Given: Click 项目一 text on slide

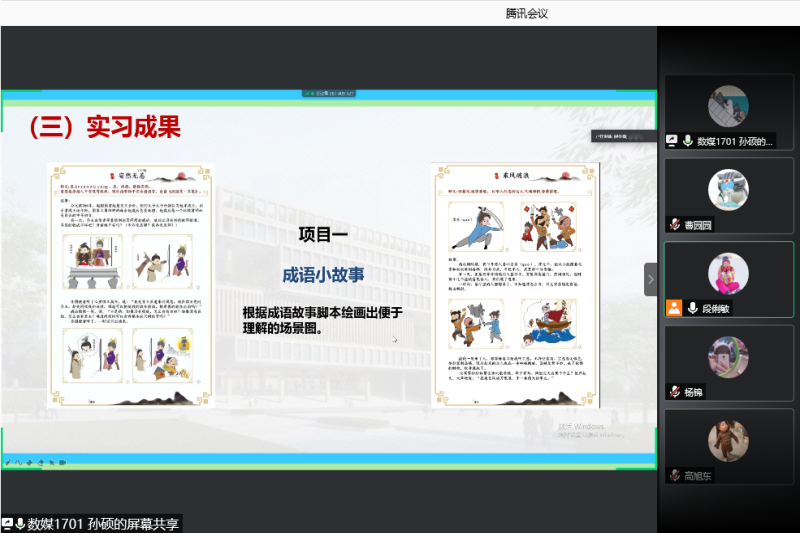Looking at the screenshot, I should click(323, 235).
